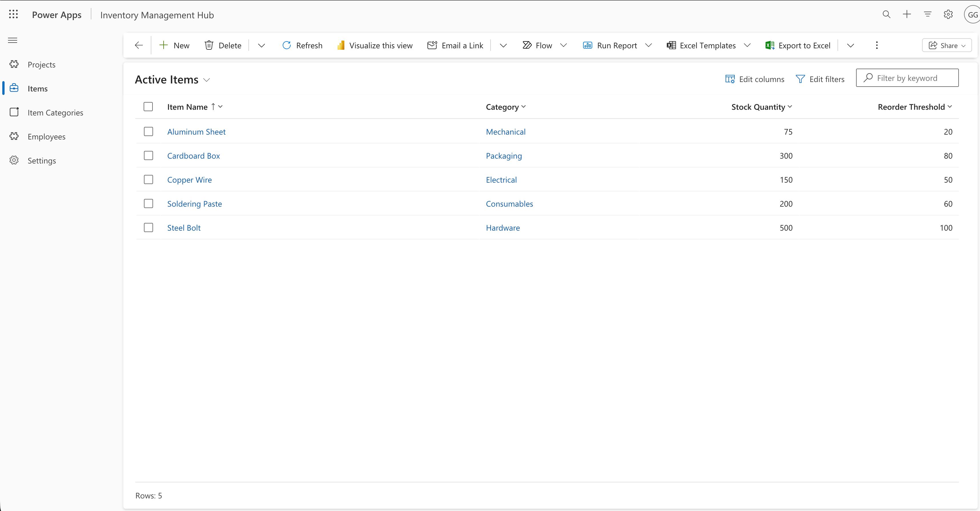
Task: Check the Copper Wire row checkbox
Action: (x=148, y=180)
